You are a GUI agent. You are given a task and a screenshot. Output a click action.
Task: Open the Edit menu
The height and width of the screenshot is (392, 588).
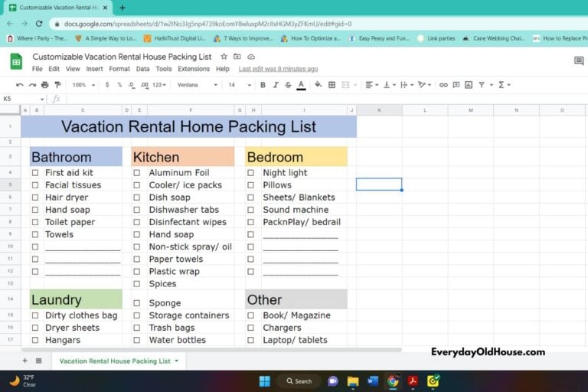tap(54, 69)
